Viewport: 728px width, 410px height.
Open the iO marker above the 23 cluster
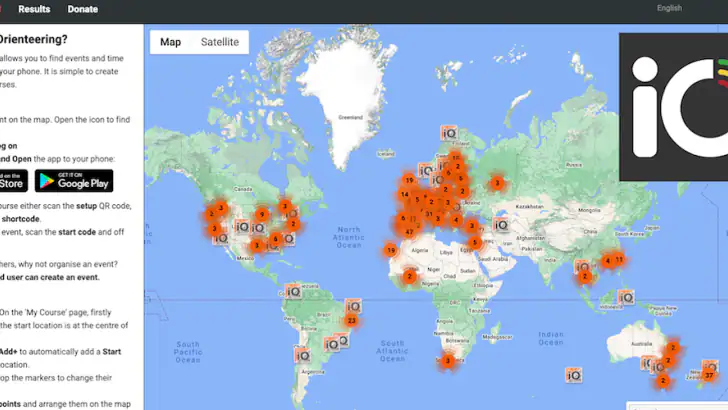pos(353,306)
